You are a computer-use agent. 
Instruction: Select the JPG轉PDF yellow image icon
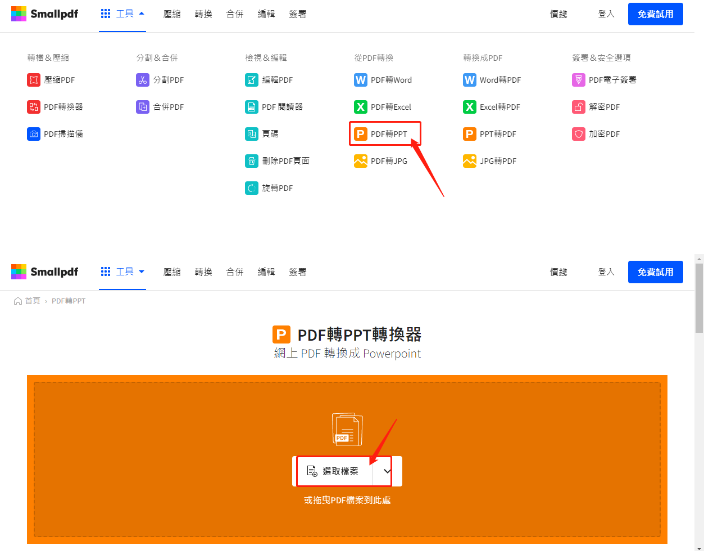coord(470,161)
